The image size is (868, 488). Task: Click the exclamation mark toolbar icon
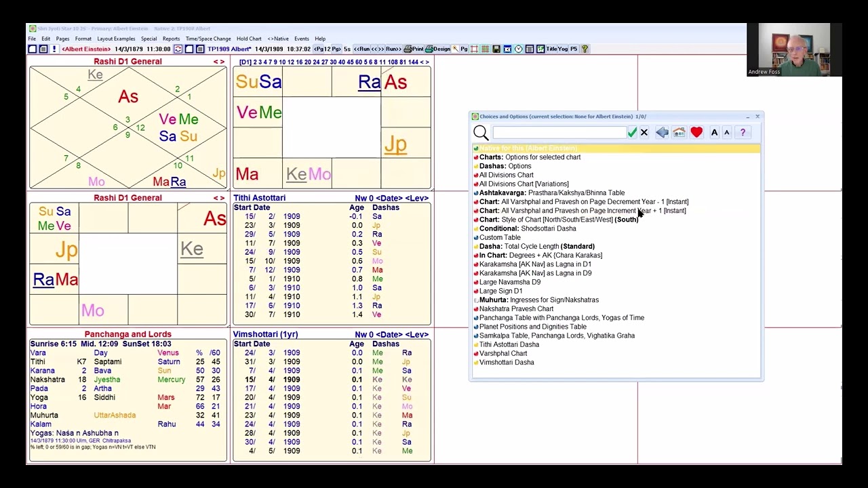[54, 49]
